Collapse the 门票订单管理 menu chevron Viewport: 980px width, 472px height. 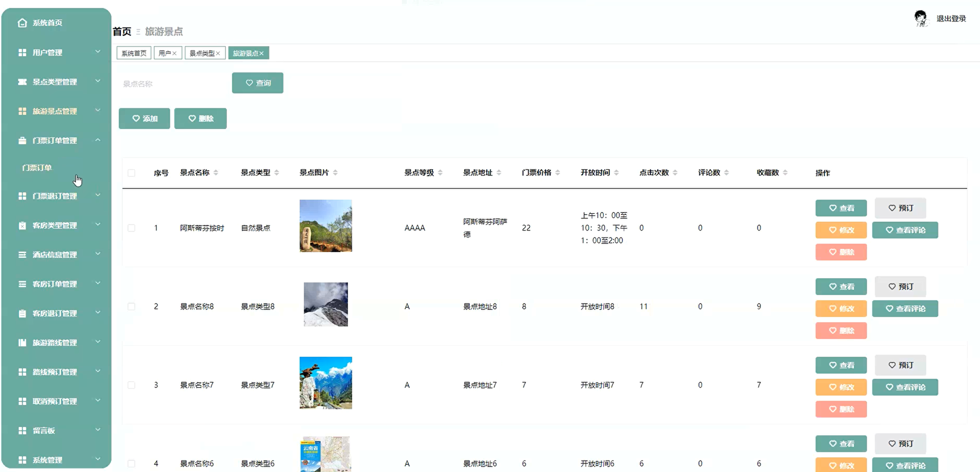coord(98,140)
